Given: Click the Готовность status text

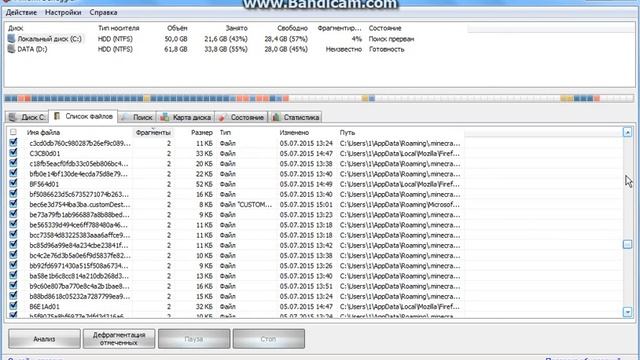Looking at the screenshot, I should [387, 49].
